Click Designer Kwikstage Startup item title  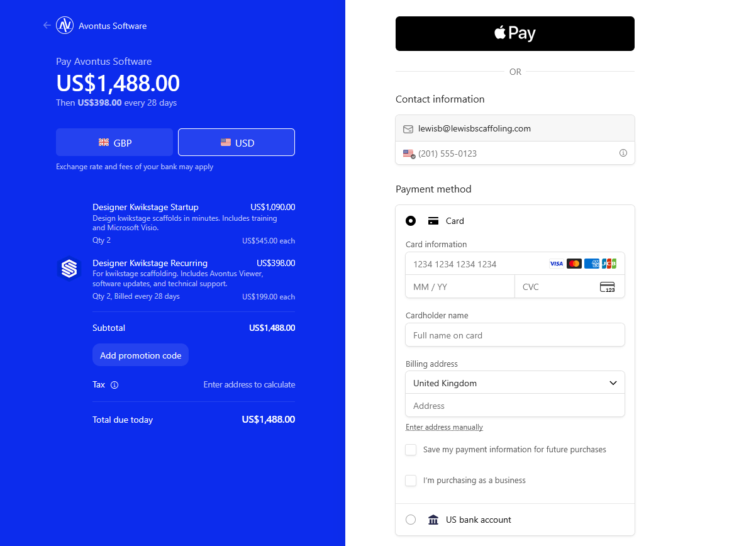click(x=145, y=207)
